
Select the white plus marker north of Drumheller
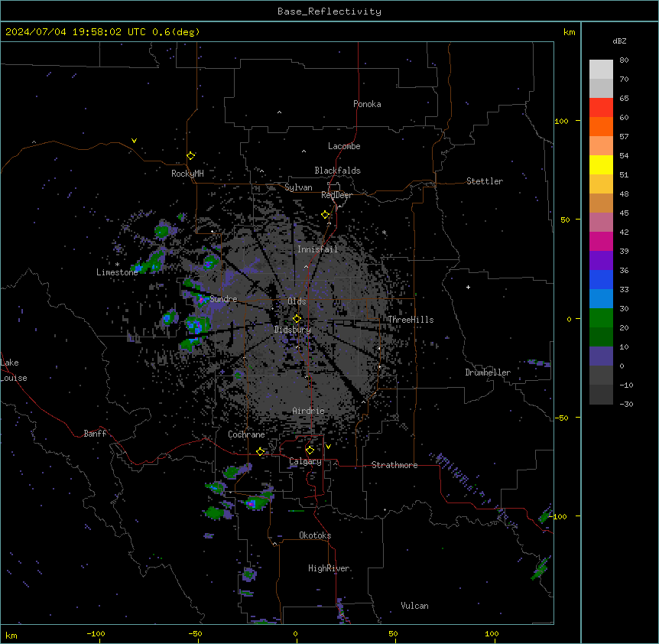tap(468, 287)
